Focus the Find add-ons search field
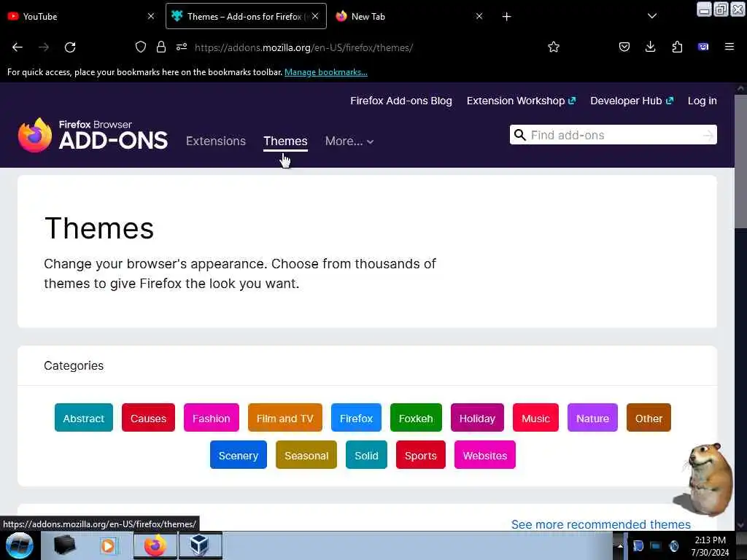This screenshot has width=747, height=560. 613,135
